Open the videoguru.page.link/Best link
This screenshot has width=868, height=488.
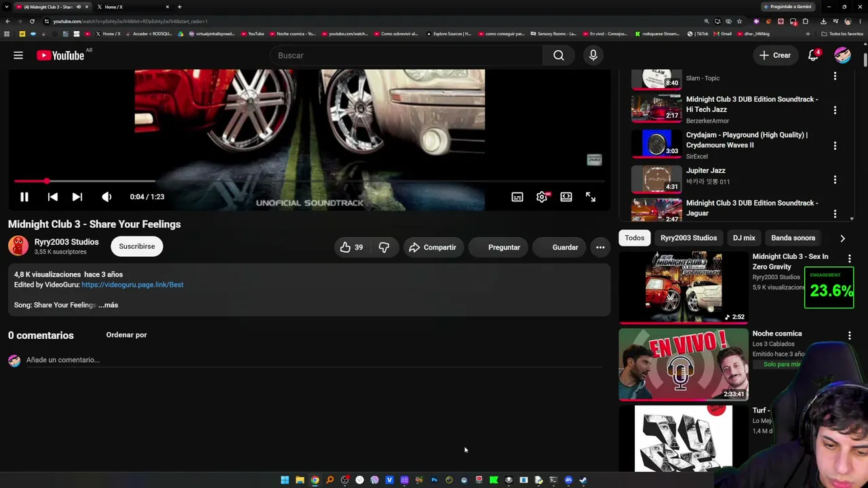132,285
